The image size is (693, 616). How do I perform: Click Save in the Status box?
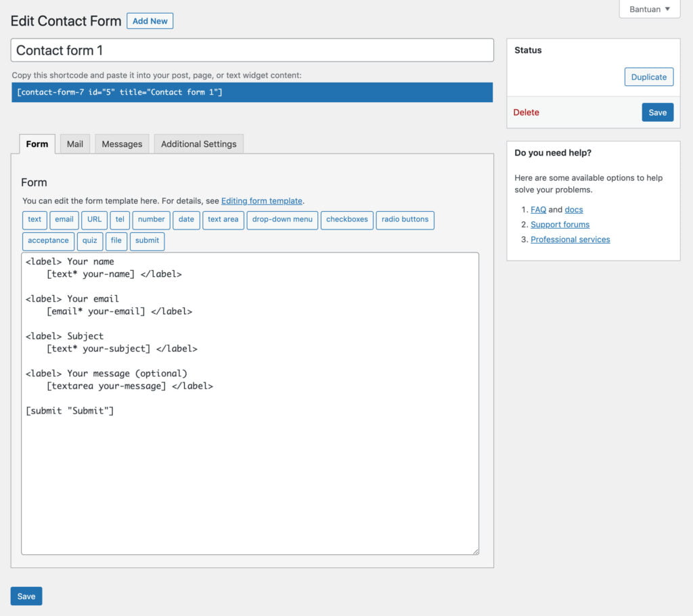[658, 112]
